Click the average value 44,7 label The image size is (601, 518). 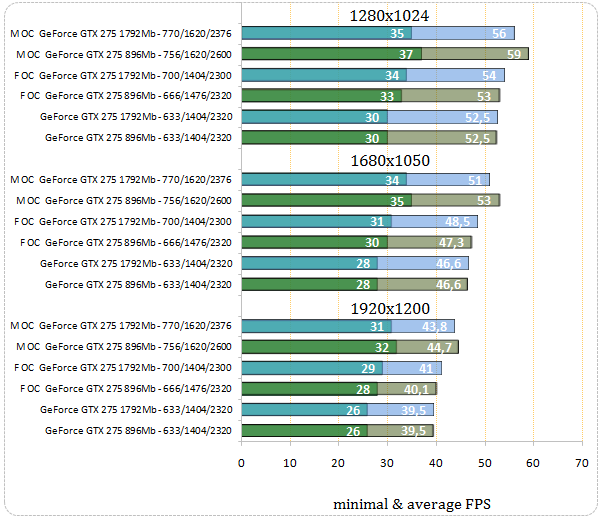pyautogui.click(x=440, y=347)
